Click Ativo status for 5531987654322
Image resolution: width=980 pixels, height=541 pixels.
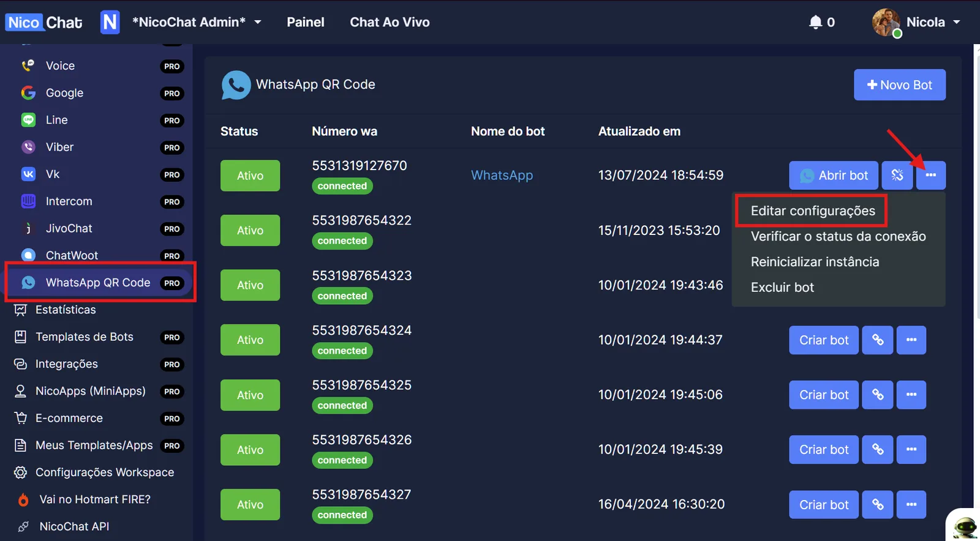point(250,230)
